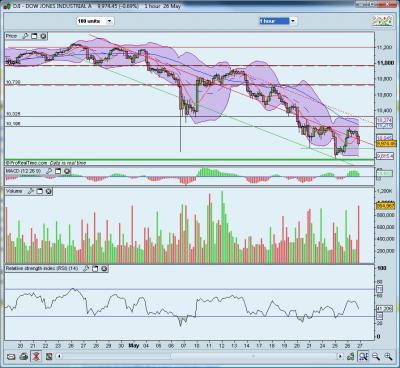400x368 pixels.
Task: Open MACD indicator settings wrench
Action: [x=49, y=171]
